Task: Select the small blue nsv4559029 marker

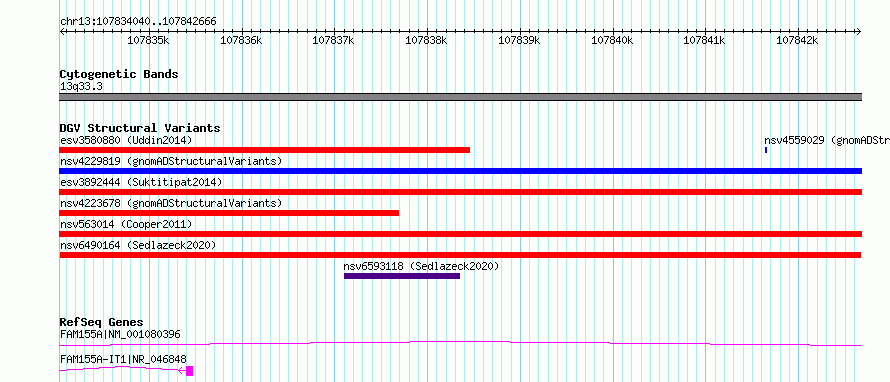Action: (766, 150)
